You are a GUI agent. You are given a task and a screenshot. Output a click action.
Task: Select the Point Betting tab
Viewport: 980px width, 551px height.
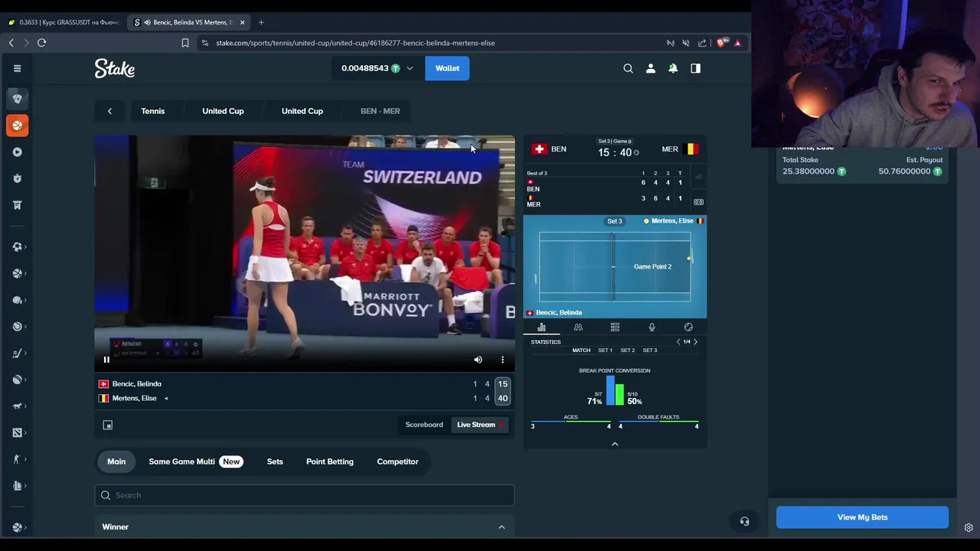click(x=330, y=461)
